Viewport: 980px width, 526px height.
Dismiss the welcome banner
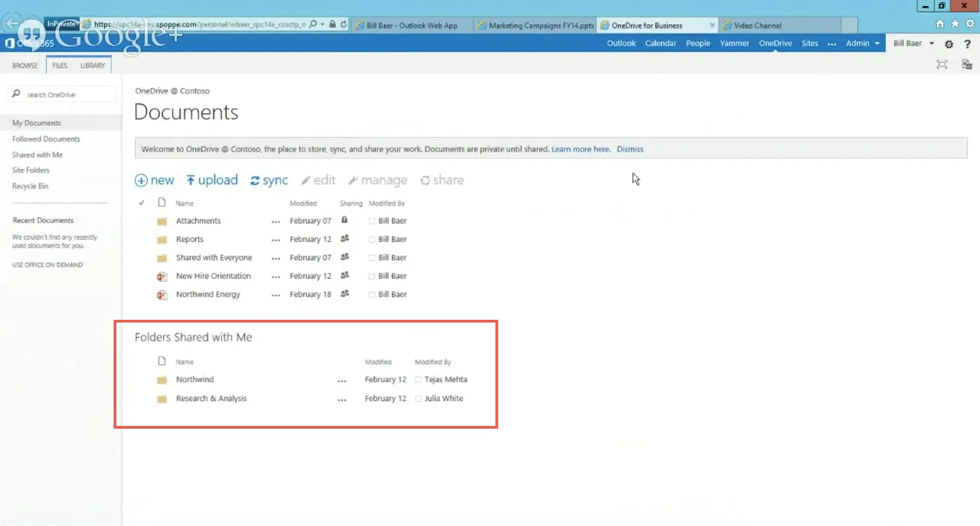coord(630,149)
